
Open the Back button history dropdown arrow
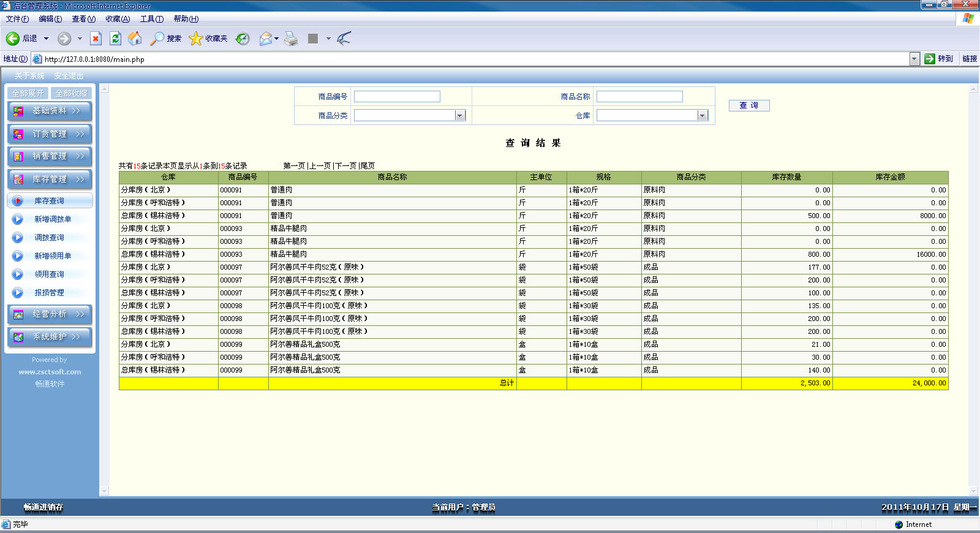46,39
